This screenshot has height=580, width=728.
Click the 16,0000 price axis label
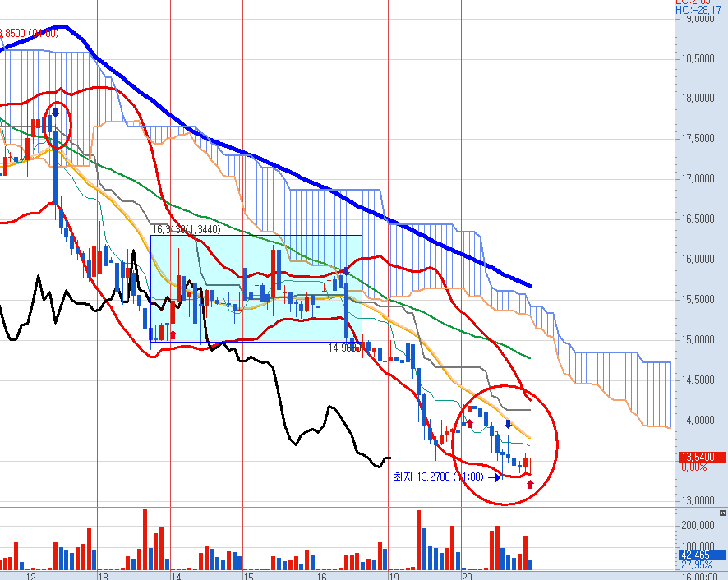click(x=698, y=259)
